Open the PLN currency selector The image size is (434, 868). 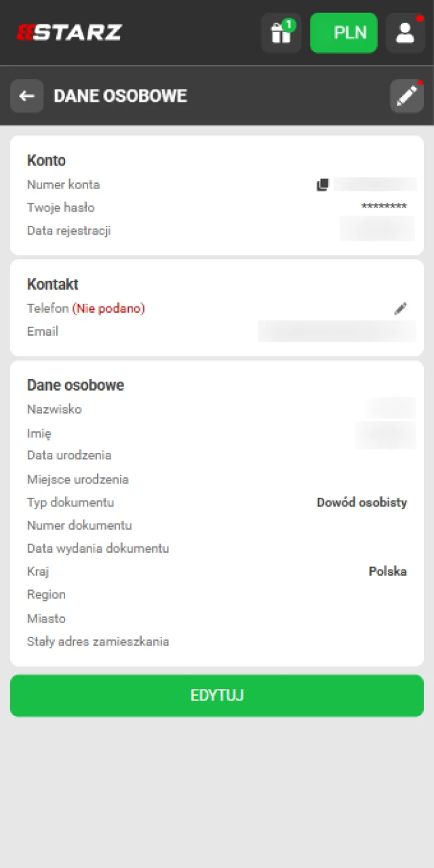344,33
